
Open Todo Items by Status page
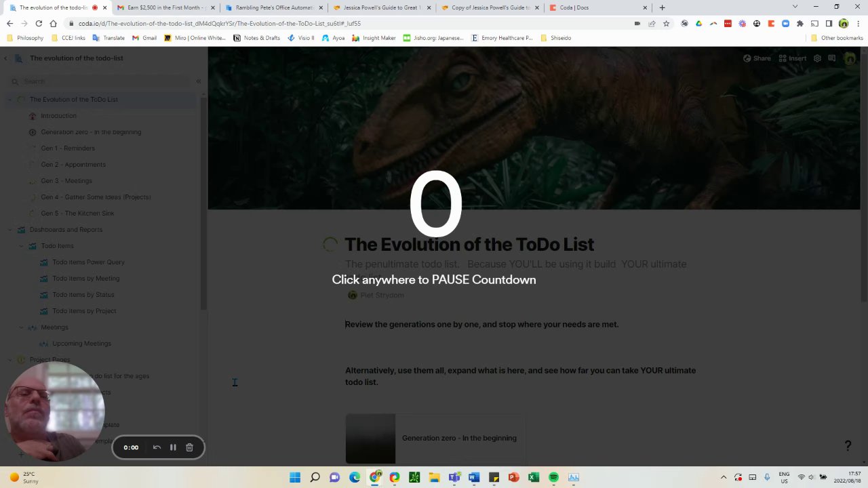pyautogui.click(x=83, y=295)
